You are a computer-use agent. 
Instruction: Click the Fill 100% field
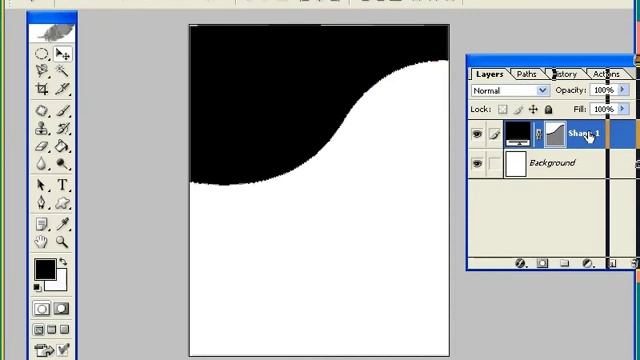[x=603, y=109]
